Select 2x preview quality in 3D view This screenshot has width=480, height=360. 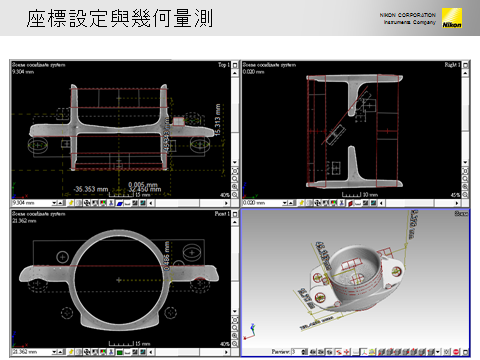pyautogui.click(x=321, y=352)
